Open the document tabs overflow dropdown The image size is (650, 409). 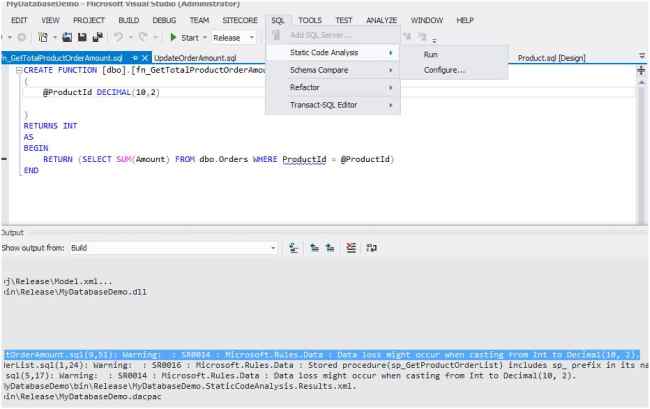point(642,56)
